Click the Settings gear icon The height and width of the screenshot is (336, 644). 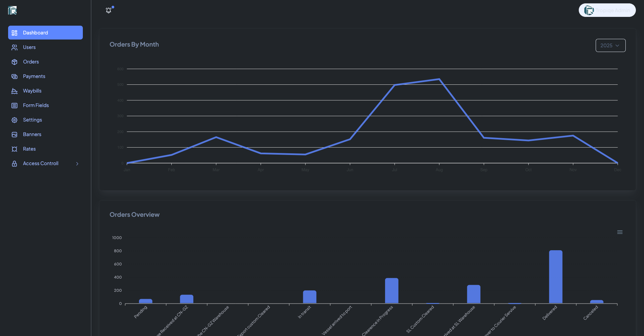click(x=15, y=120)
